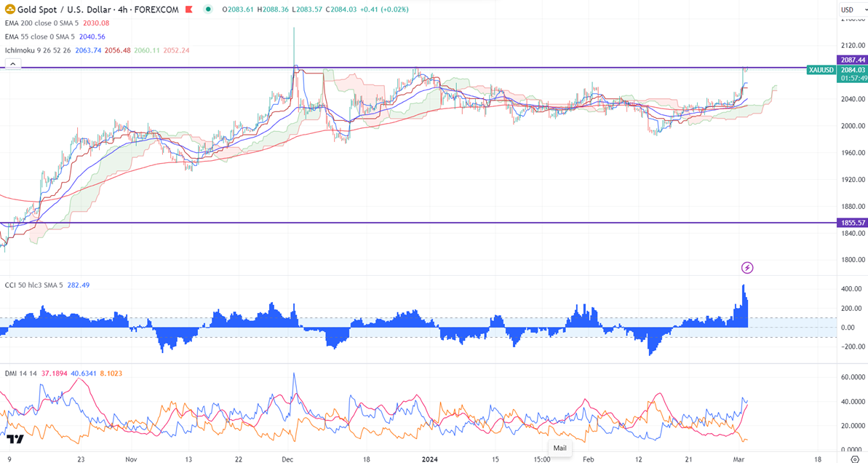The image size is (868, 463).
Task: Click the 1840.00 price axis label
Action: (853, 233)
